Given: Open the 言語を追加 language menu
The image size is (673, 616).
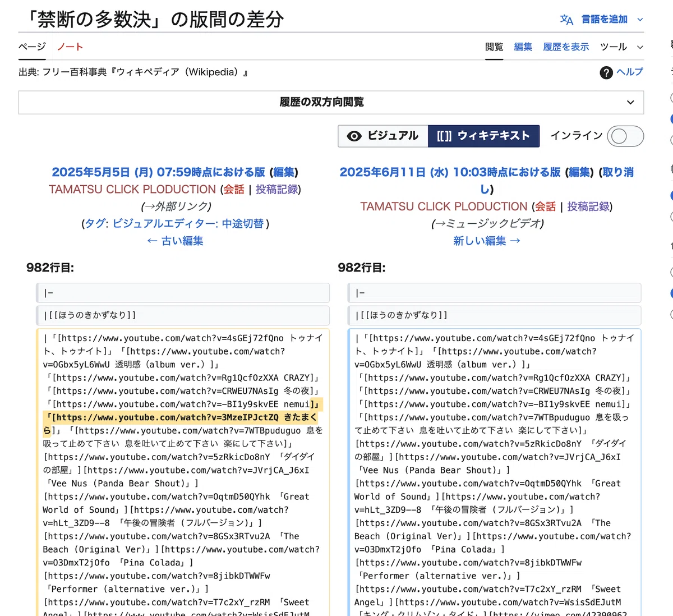Looking at the screenshot, I should pos(604,20).
